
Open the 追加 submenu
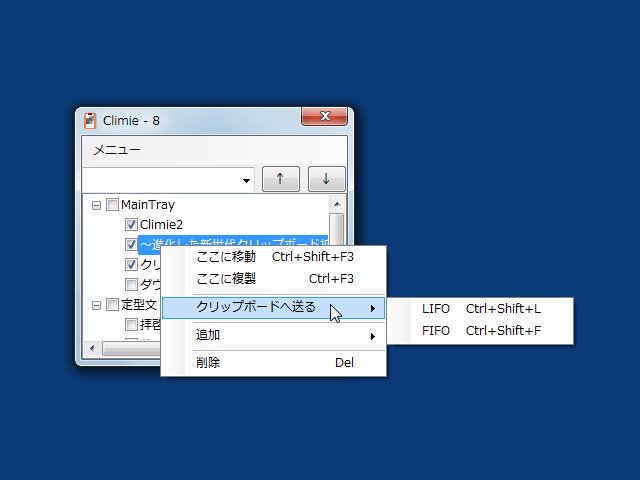(273, 336)
